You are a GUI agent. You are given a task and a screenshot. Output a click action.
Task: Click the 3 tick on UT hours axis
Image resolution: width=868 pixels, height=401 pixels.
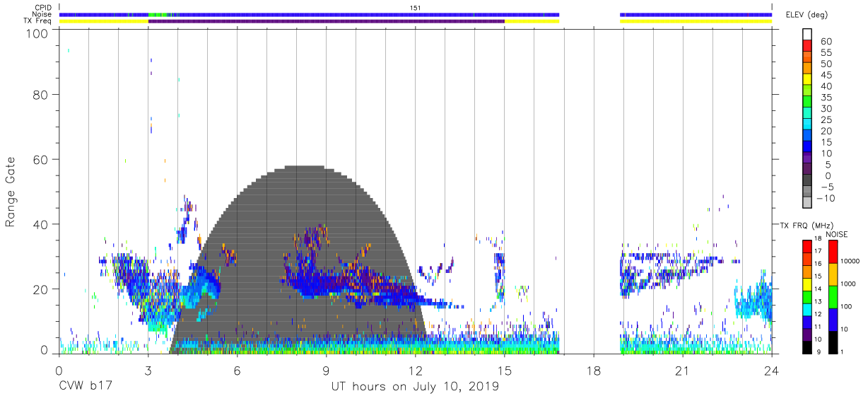148,370
